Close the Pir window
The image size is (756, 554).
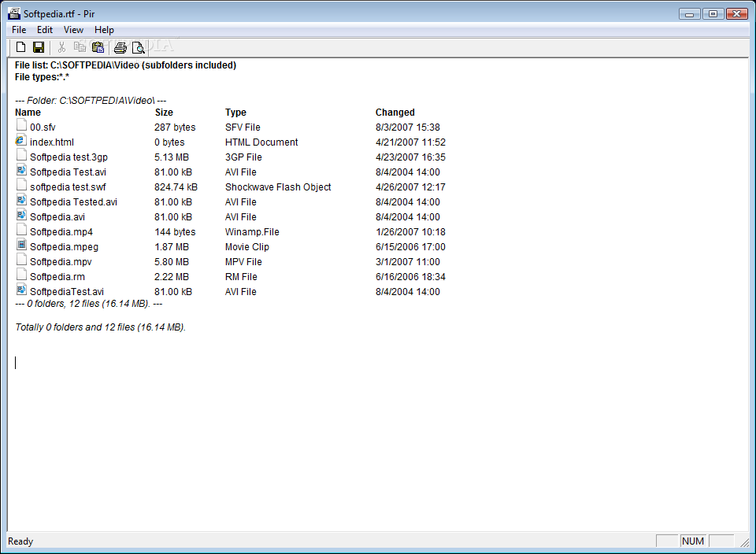click(x=737, y=14)
